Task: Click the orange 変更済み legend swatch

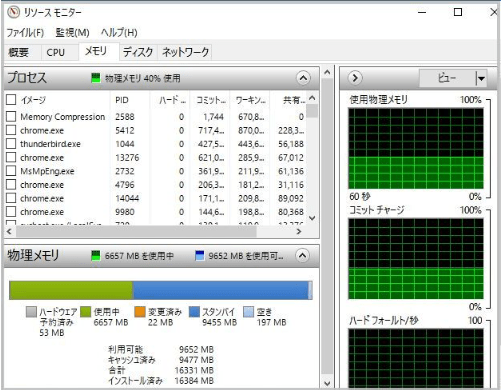Action: coord(140,312)
